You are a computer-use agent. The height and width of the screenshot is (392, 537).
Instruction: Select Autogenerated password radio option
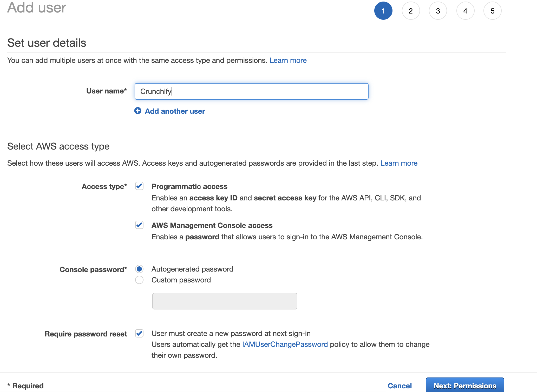[x=139, y=269]
